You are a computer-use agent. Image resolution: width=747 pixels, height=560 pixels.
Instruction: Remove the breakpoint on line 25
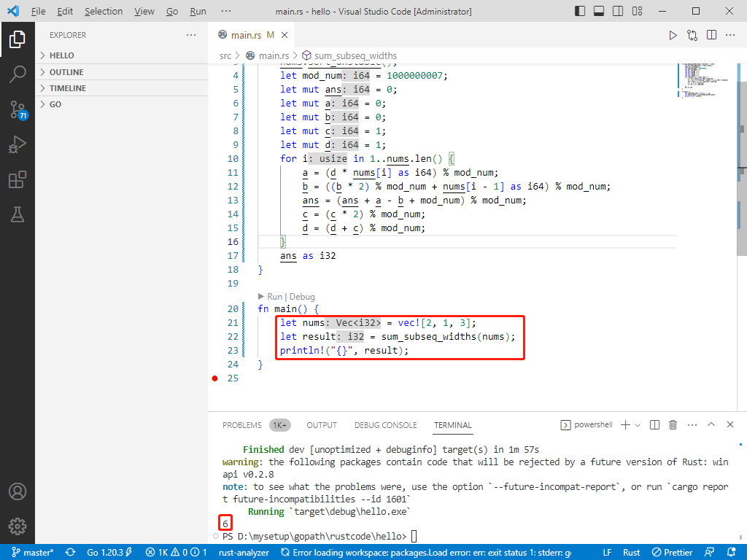point(215,378)
